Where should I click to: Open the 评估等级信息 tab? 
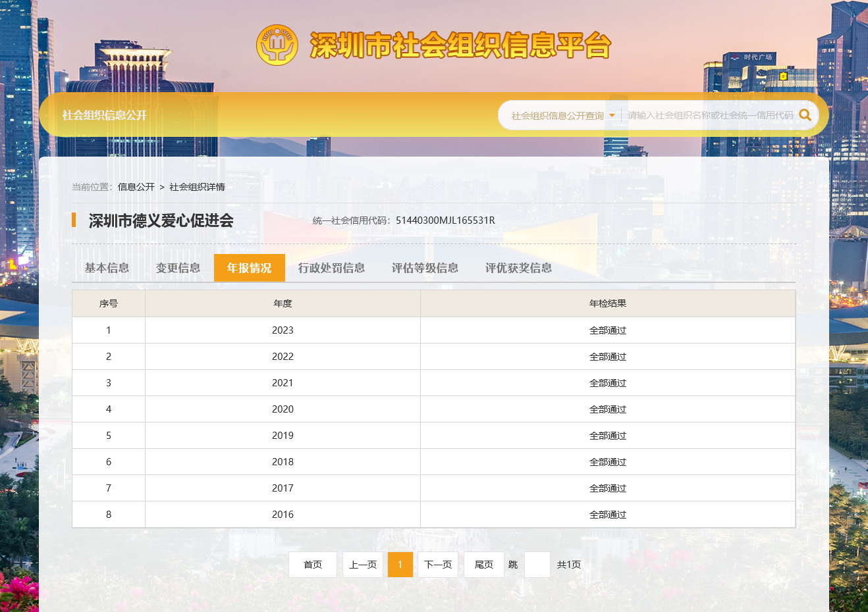425,268
